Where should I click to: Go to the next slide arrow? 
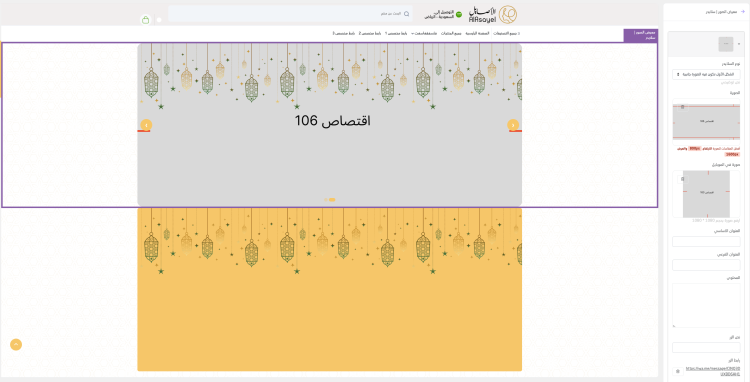tap(513, 125)
